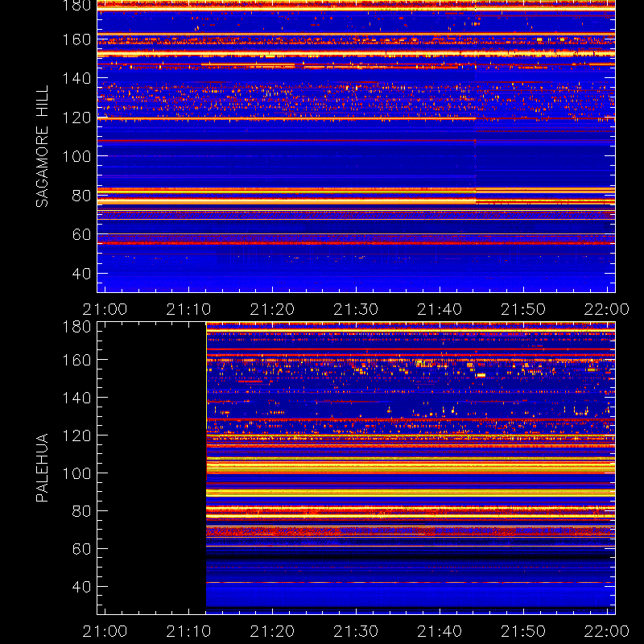Image resolution: width=644 pixels, height=644 pixels.
Task: Click 21:50 time label of Sagamore Hill plot
Action: coord(523,309)
